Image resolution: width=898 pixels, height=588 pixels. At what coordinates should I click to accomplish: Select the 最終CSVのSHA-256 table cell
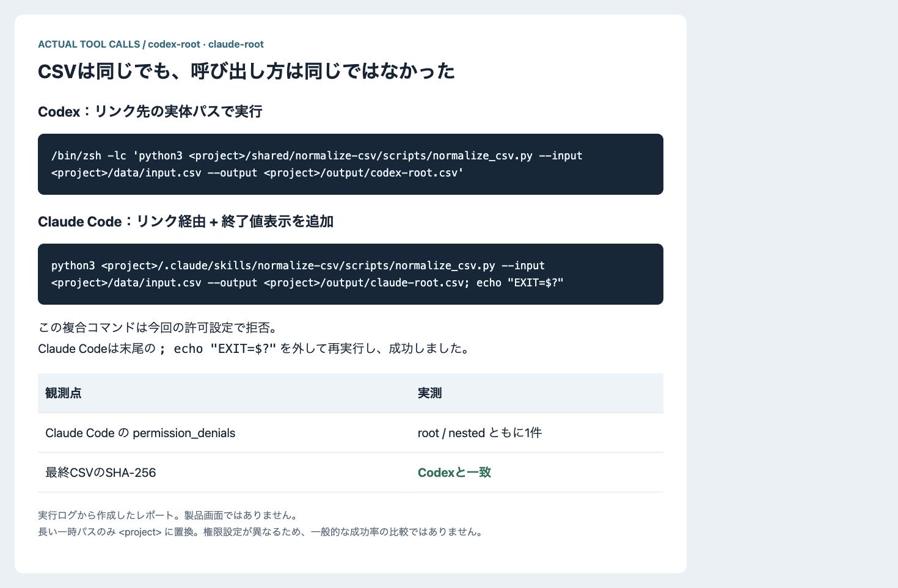click(x=224, y=473)
